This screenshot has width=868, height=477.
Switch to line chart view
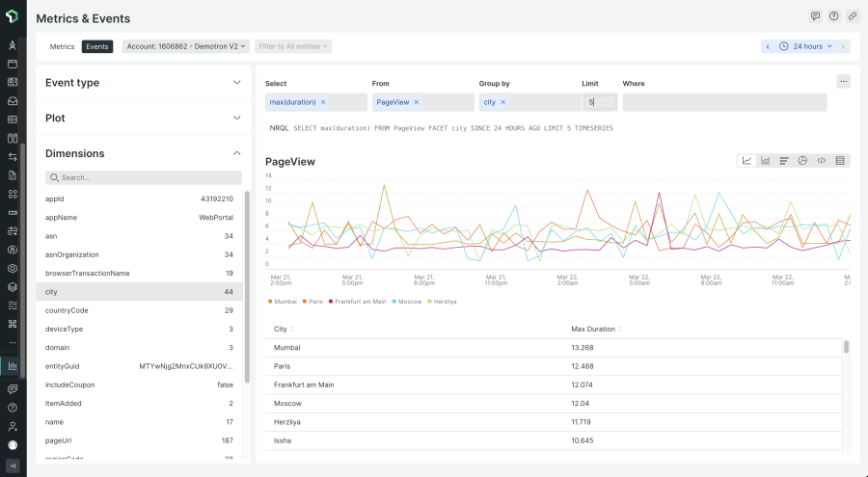[747, 161]
